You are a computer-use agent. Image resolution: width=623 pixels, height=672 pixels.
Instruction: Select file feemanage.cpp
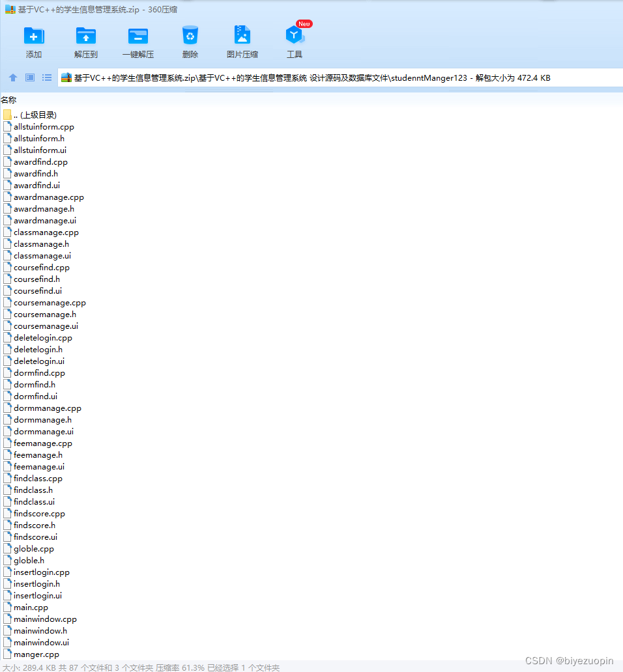tap(38, 443)
